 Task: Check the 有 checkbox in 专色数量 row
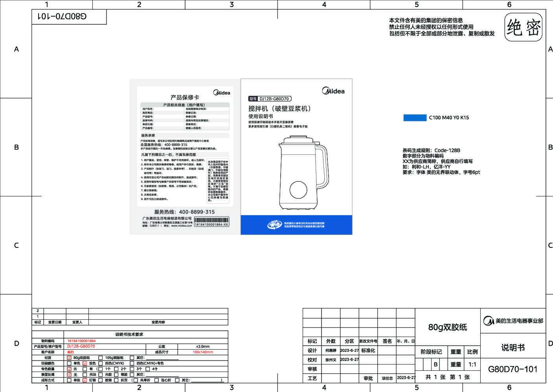(85, 369)
